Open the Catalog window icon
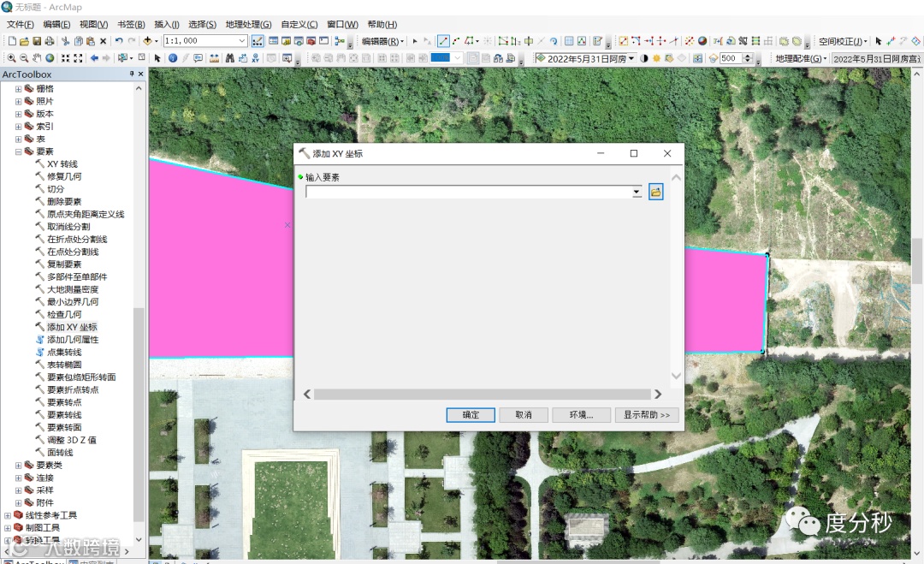 [286, 41]
